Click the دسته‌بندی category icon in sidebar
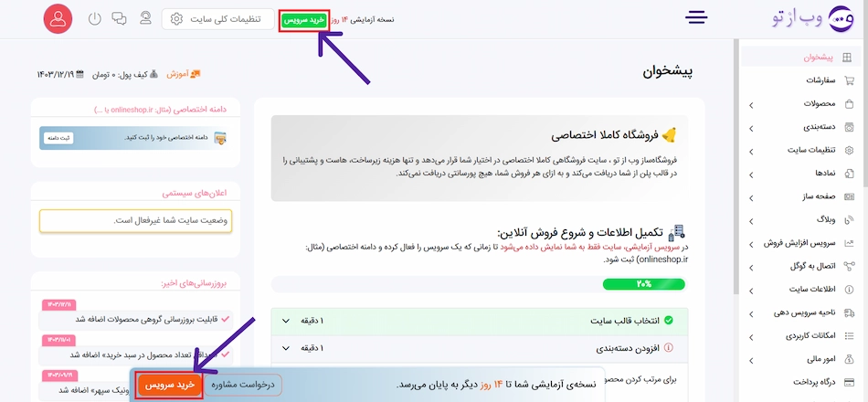Image resolution: width=868 pixels, height=402 pixels. click(x=849, y=127)
